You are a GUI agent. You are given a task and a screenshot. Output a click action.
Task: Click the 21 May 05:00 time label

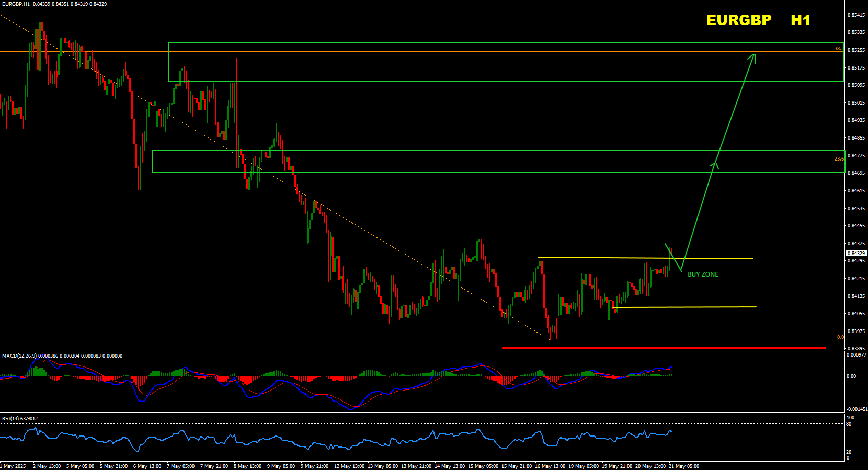point(684,466)
